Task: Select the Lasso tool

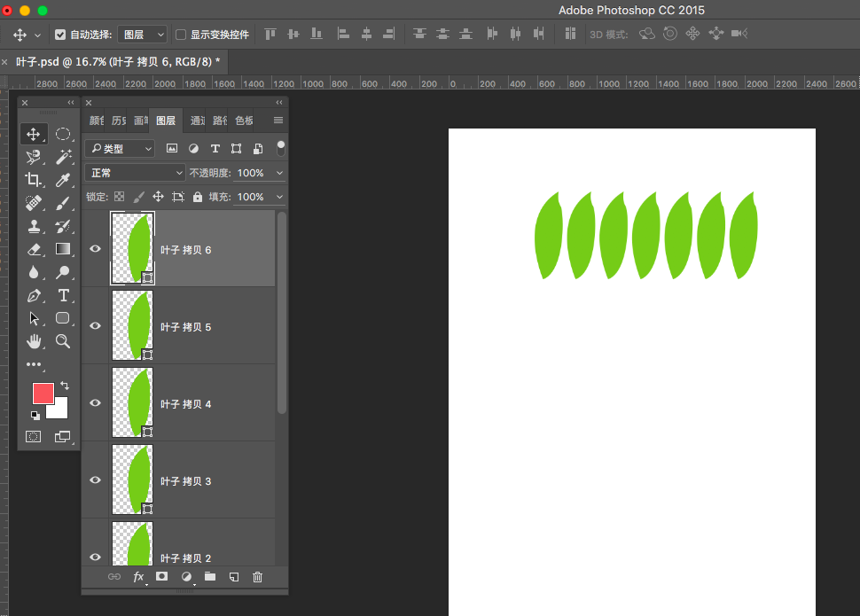Action: [34, 157]
